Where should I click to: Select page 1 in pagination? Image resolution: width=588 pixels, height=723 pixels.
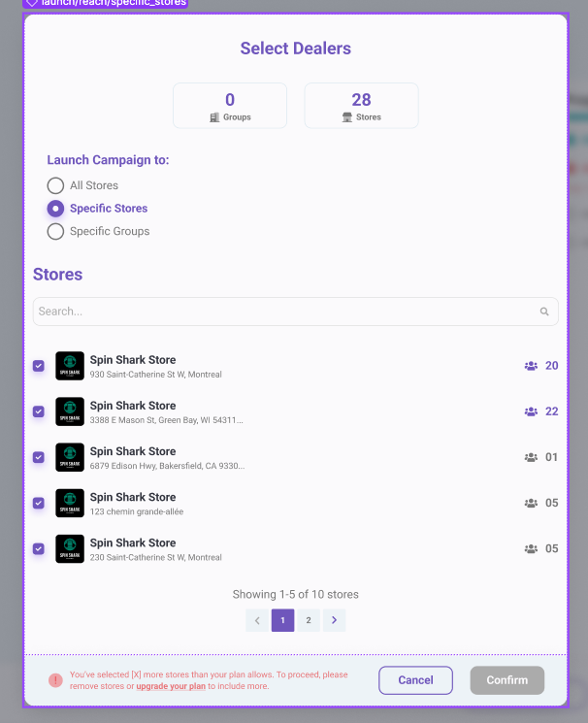pos(282,620)
